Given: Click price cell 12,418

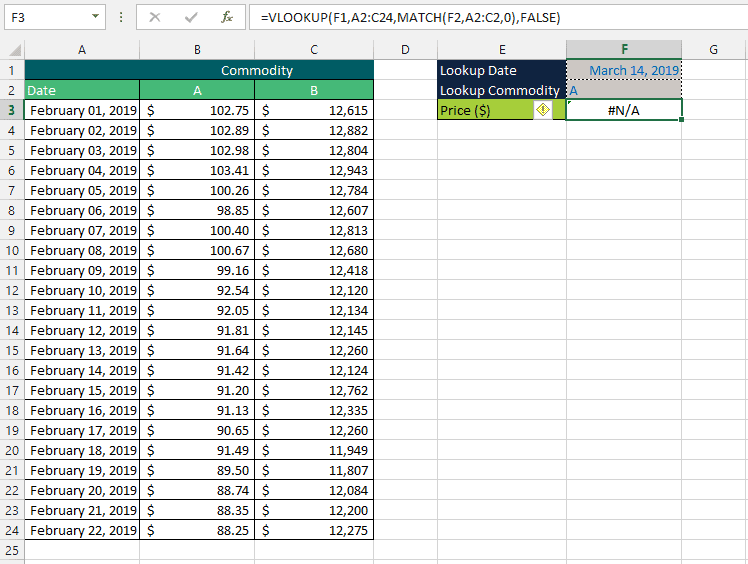Looking at the screenshot, I should click(314, 271).
